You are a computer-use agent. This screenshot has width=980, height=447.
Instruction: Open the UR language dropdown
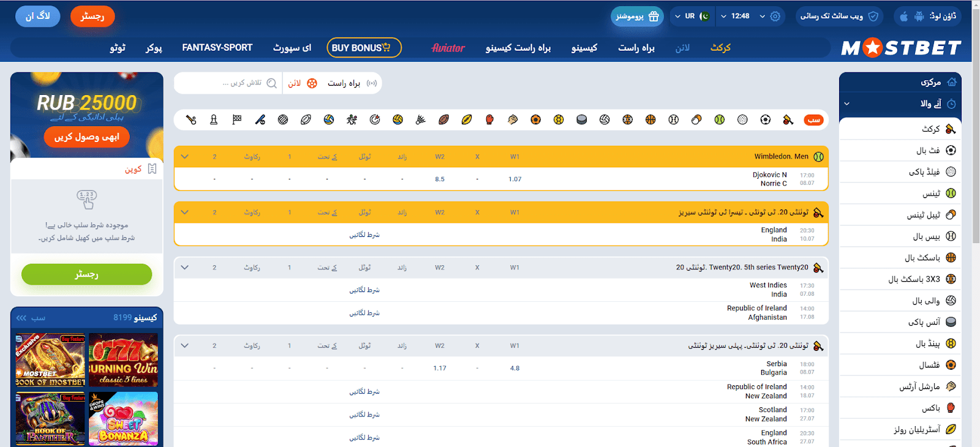coord(693,17)
